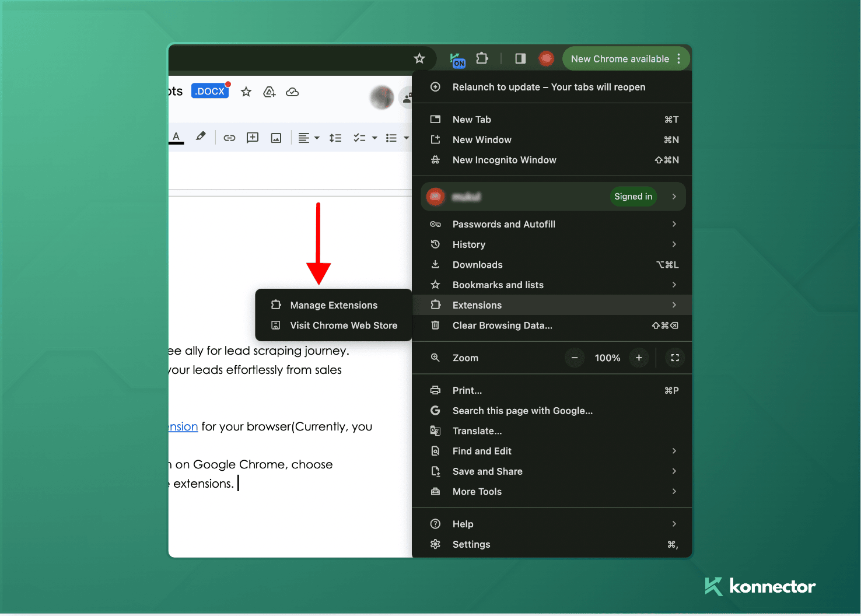Open the bulleted list dropdown arrow
The width and height of the screenshot is (861, 616).
click(x=406, y=138)
